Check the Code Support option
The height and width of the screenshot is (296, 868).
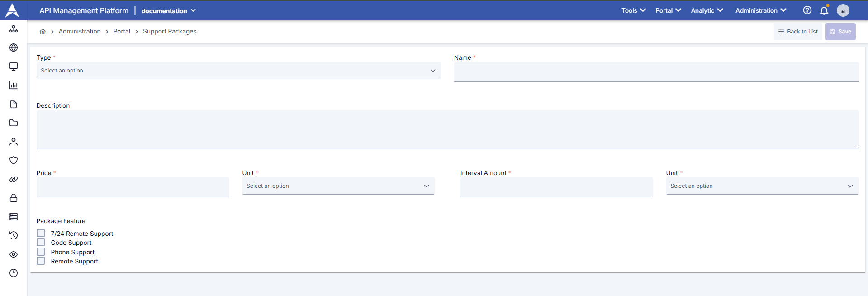pyautogui.click(x=41, y=243)
